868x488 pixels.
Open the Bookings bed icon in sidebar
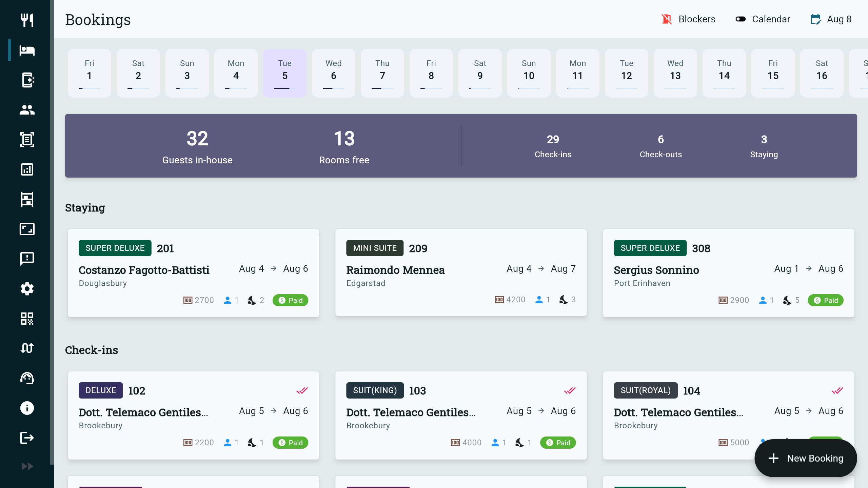pyautogui.click(x=27, y=50)
